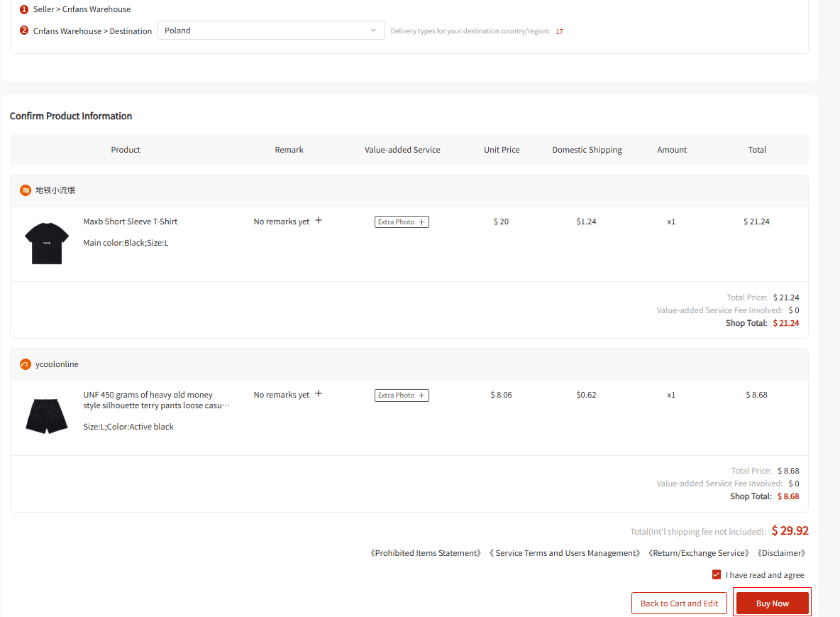Click the ycoolonline shop icon
The image size is (840, 617).
coord(25,364)
